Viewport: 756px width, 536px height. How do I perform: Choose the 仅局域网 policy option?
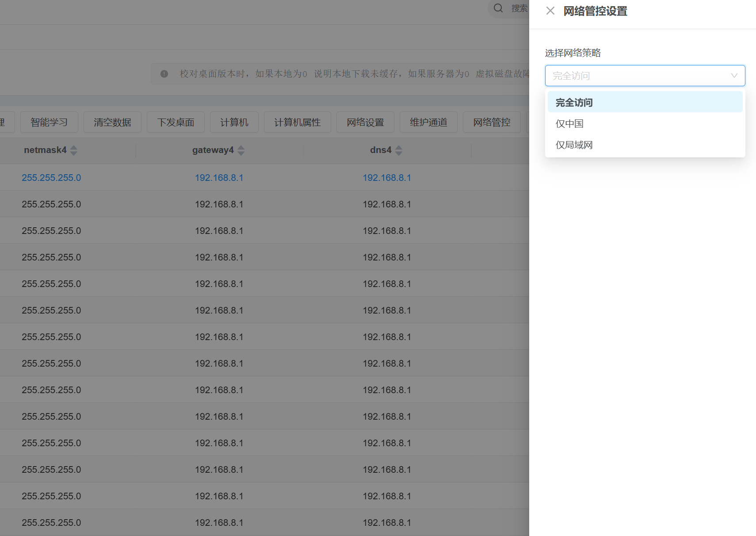pyautogui.click(x=574, y=145)
